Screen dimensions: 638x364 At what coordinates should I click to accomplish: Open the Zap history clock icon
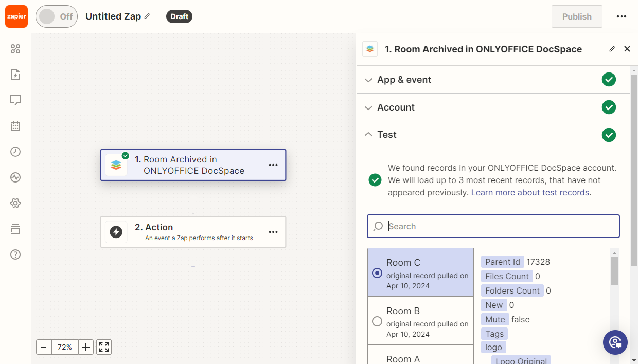[x=15, y=152]
